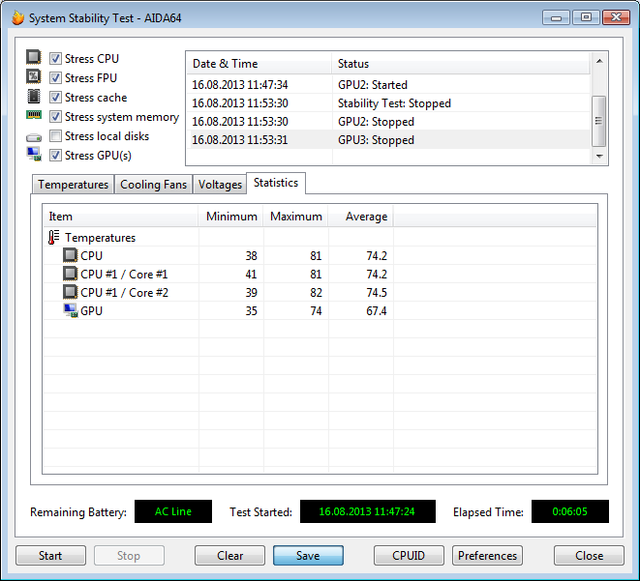
Task: Click the memory stick icon beside Stress system memory
Action: pos(34,117)
